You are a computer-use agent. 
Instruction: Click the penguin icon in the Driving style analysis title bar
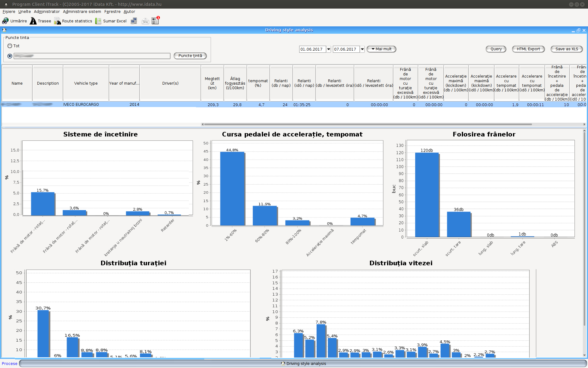(x=4, y=30)
